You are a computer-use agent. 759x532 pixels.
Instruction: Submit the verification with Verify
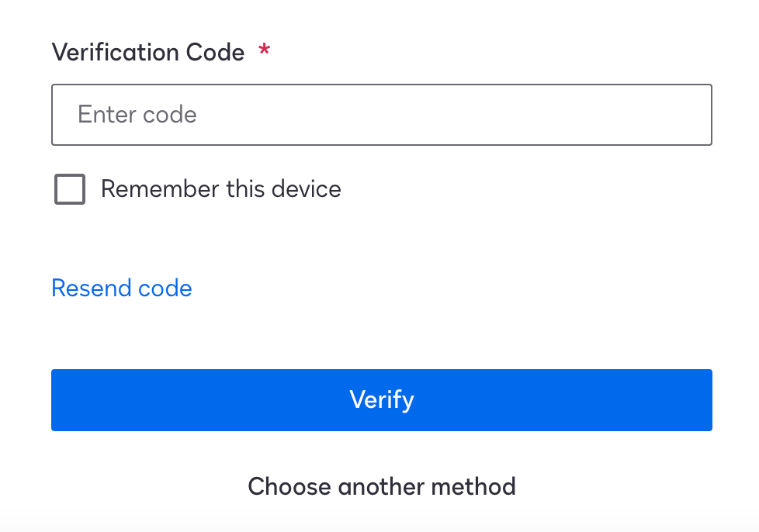click(381, 399)
